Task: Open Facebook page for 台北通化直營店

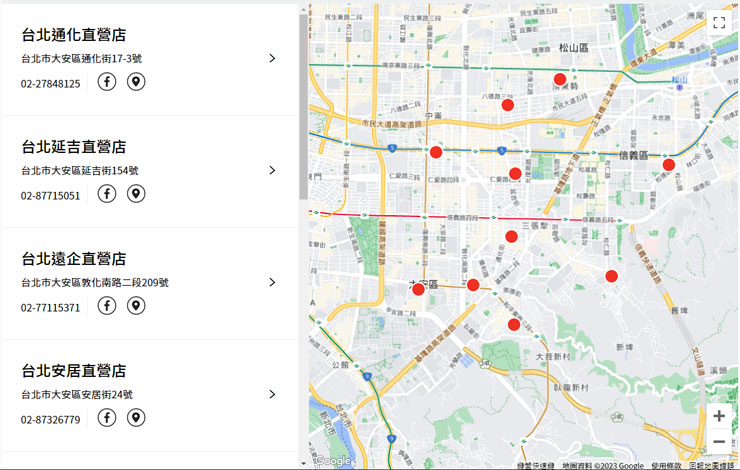Action: [107, 82]
